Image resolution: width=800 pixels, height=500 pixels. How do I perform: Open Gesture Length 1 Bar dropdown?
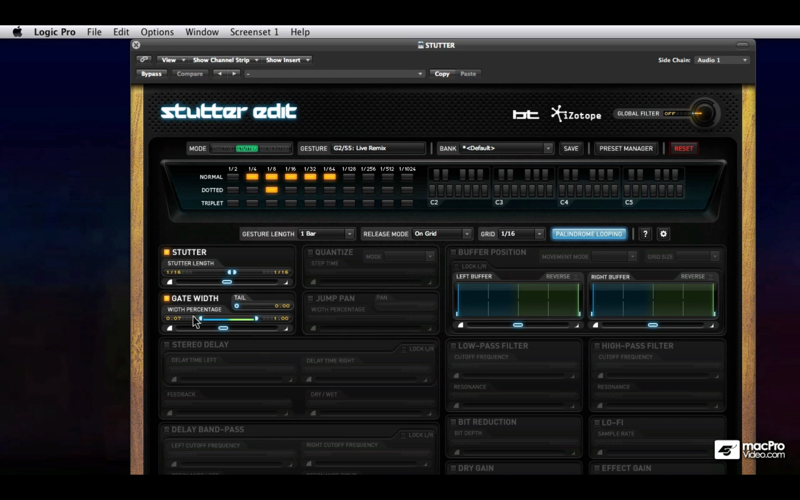click(x=326, y=234)
